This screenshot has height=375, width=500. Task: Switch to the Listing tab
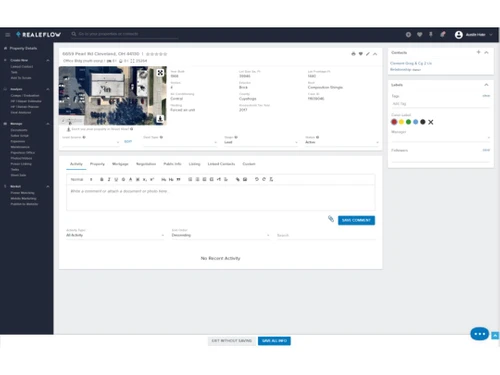point(195,164)
